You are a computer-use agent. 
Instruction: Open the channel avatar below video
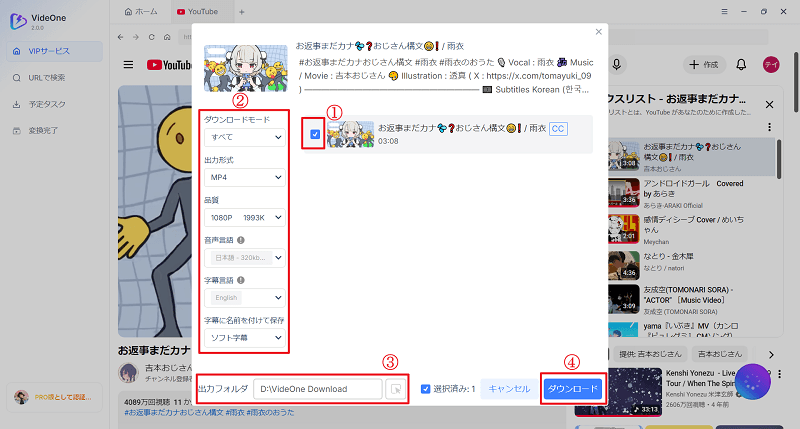coord(128,373)
